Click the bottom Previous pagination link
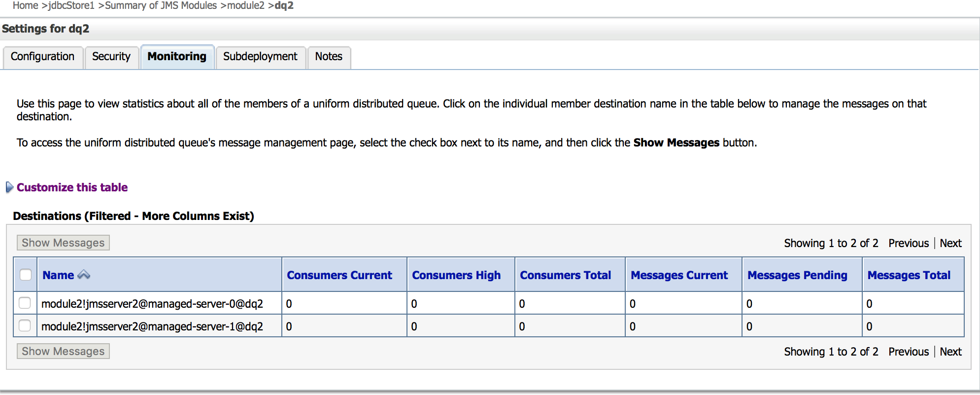This screenshot has width=980, height=395. pyautogui.click(x=909, y=352)
